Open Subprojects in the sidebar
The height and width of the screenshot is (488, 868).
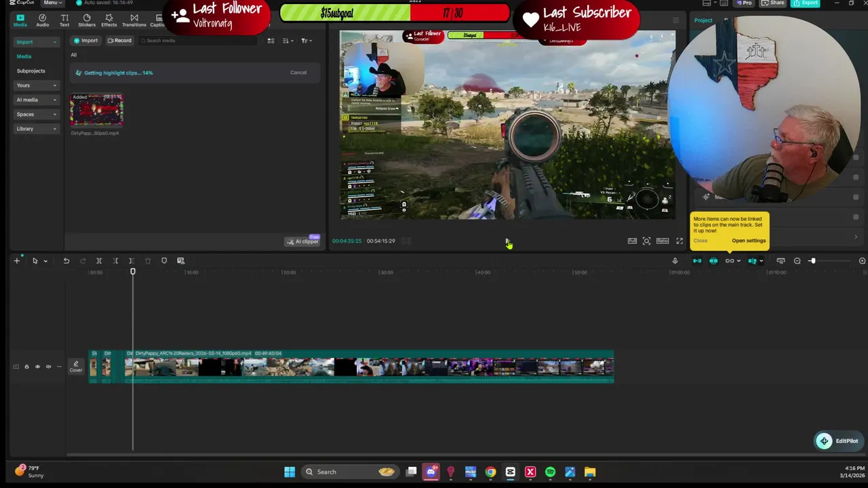click(31, 71)
